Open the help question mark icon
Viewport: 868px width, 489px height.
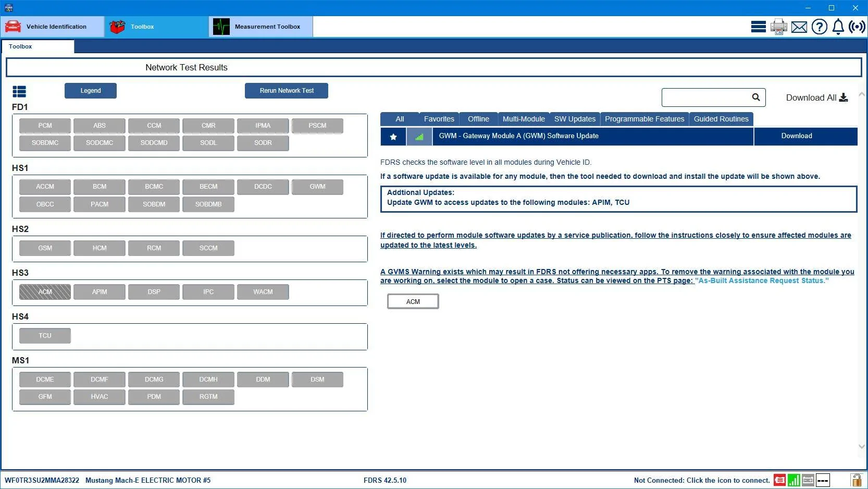[820, 27]
